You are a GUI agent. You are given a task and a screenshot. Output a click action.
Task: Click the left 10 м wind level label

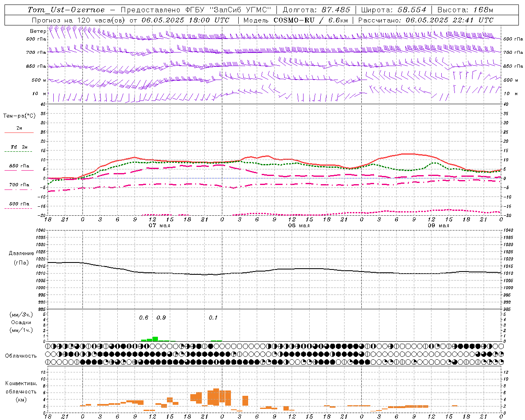(39, 94)
